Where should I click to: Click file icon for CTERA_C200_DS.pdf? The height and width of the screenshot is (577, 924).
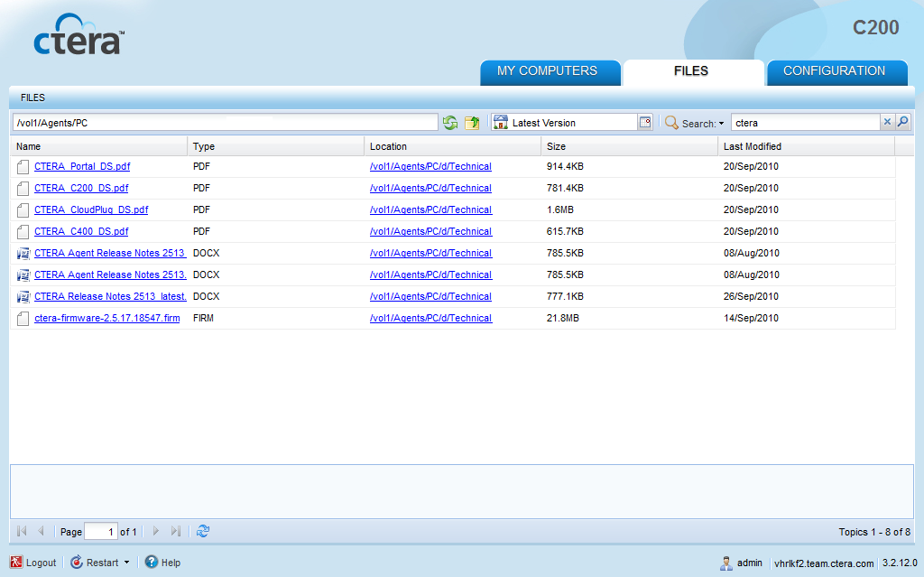[23, 189]
